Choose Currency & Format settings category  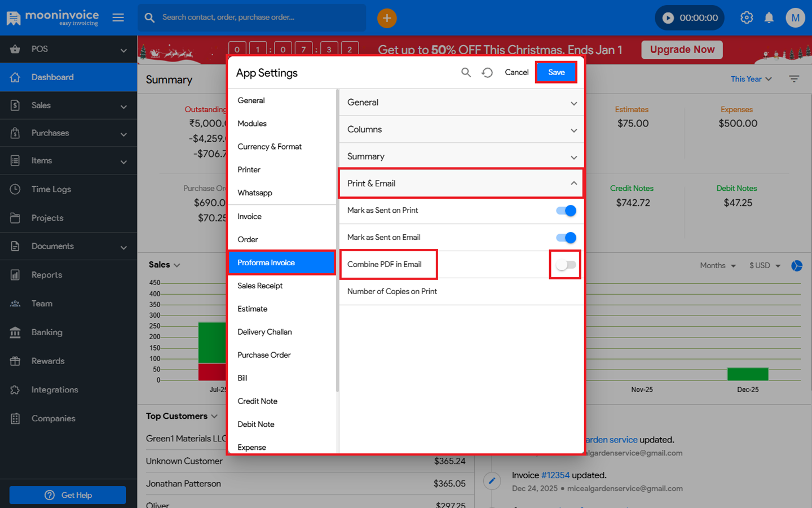pos(270,147)
